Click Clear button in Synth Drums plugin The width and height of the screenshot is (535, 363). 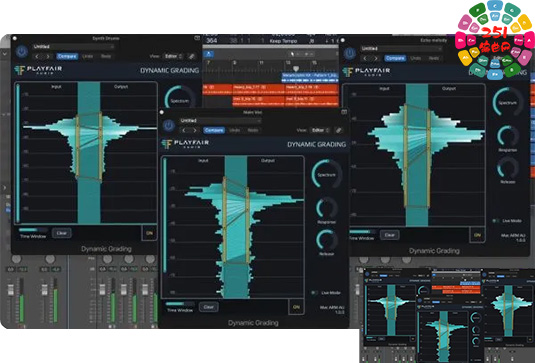(62, 233)
